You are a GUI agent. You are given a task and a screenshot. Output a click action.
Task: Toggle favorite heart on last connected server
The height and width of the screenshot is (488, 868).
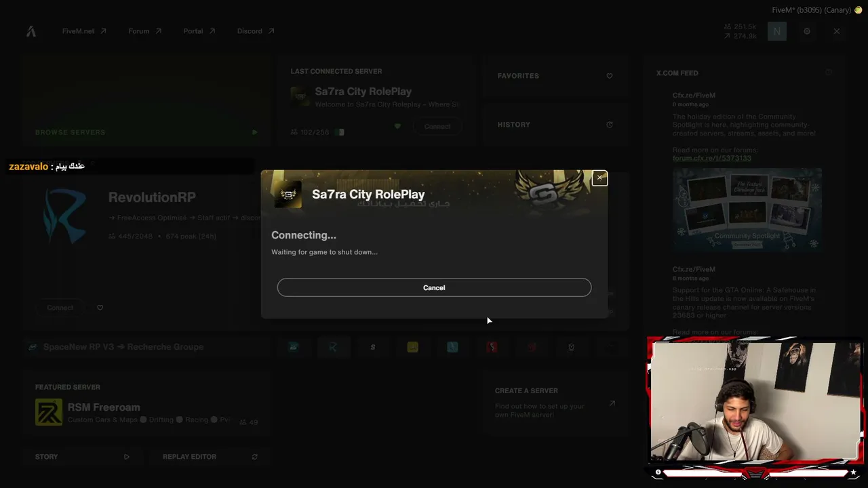click(x=397, y=126)
